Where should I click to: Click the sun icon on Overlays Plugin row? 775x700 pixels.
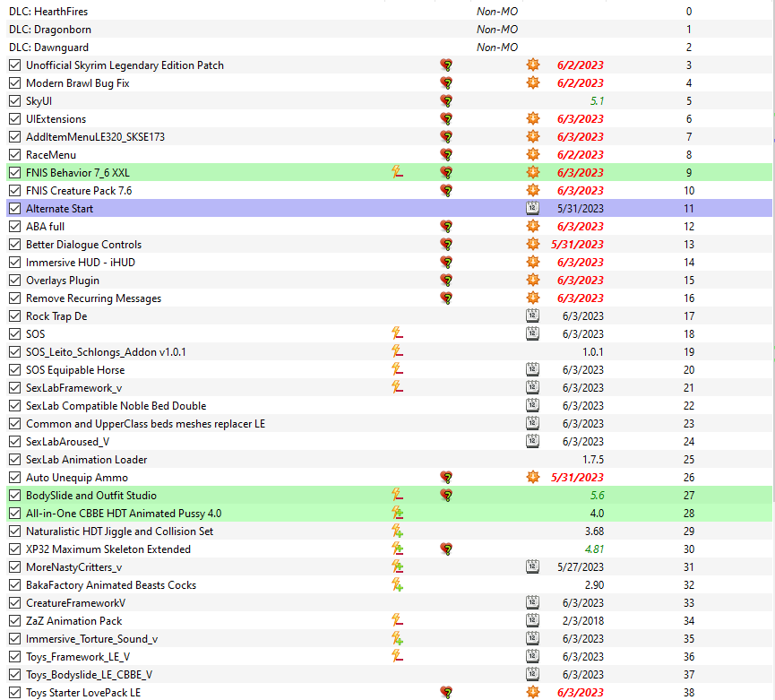tap(533, 281)
